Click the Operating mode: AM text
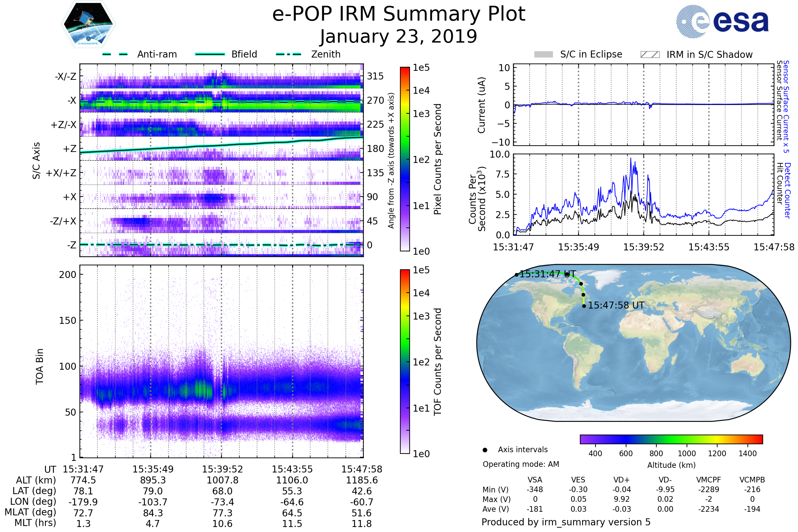This screenshot has height=532, width=798. click(x=521, y=464)
